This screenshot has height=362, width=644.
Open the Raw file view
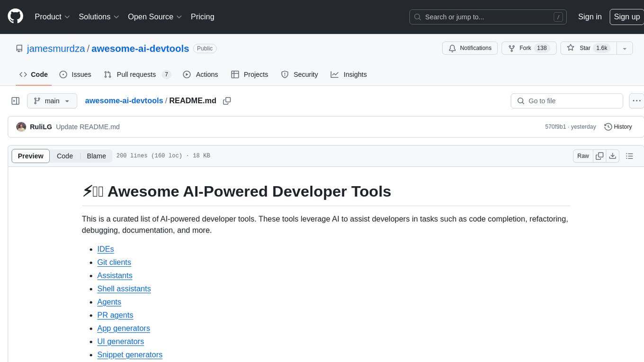click(583, 156)
